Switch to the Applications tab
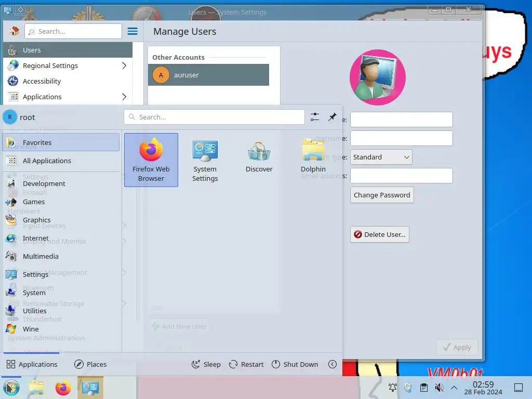Screen dimensions: 532x399 pos(32,364)
